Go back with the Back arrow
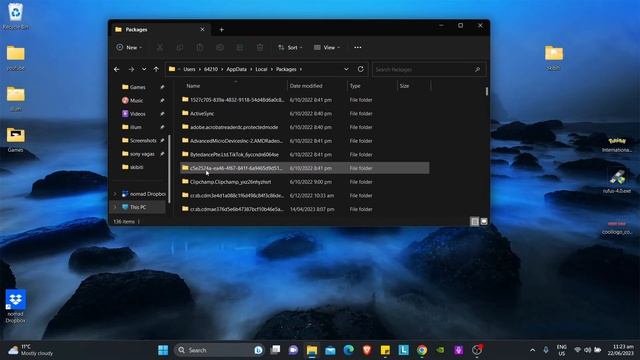640x360 pixels. 117,69
